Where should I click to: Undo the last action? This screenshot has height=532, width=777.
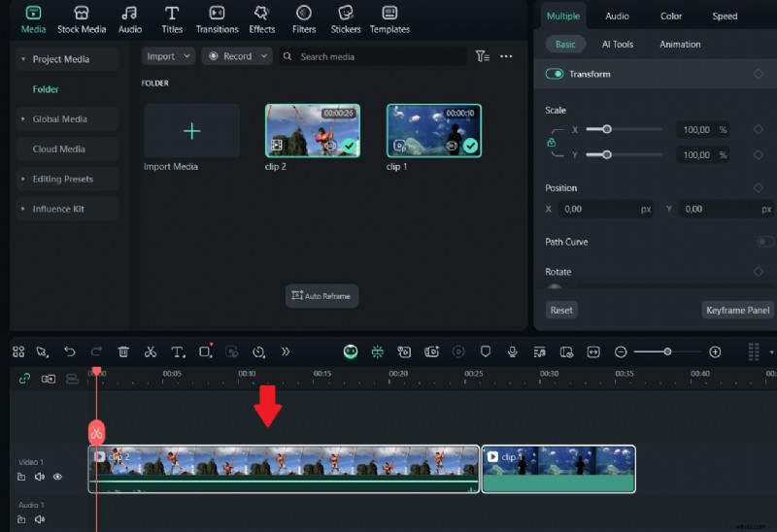70,351
